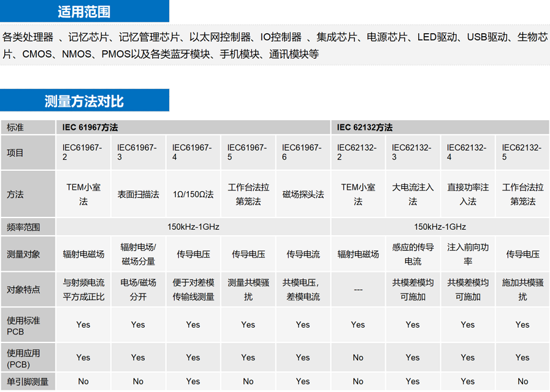The height and width of the screenshot is (392, 550).
Task: Click the 便于对差模传输线测量 cell
Action: 193,289
